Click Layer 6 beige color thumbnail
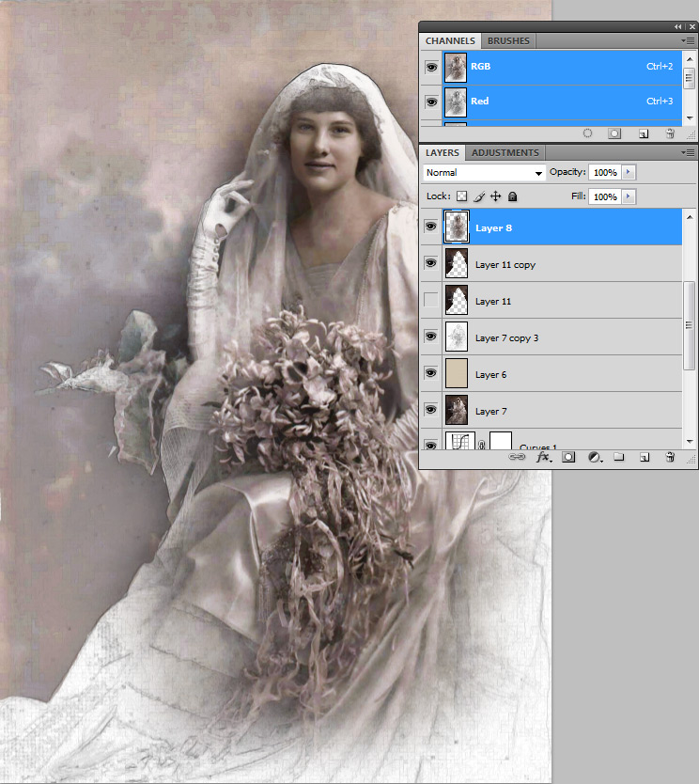The width and height of the screenshot is (699, 784). coord(457,373)
